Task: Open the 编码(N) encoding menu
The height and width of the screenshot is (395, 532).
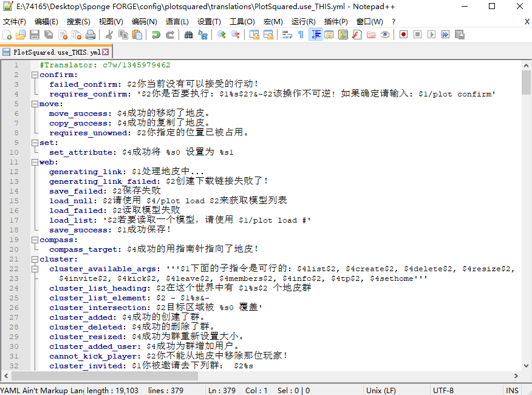Action: click(143, 21)
